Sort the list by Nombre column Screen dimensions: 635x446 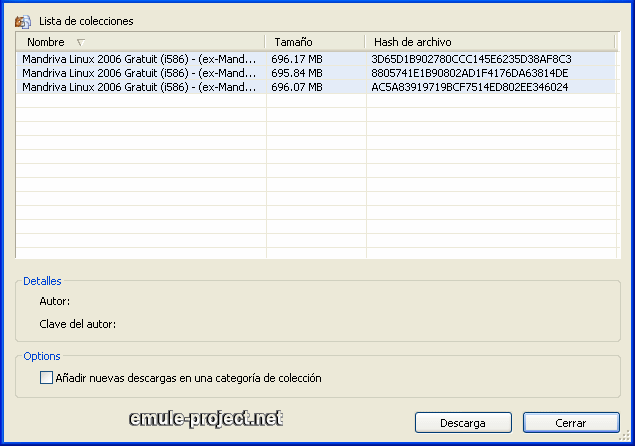coord(45,42)
